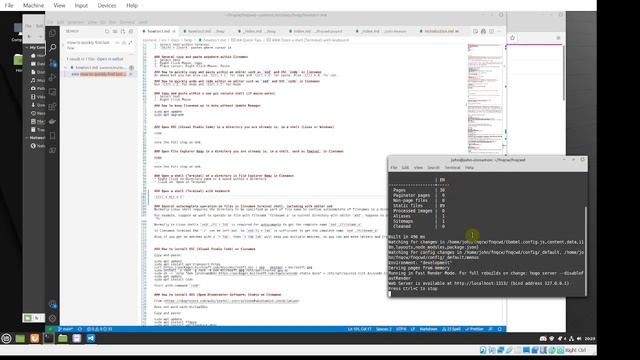The height and width of the screenshot is (360, 640).
Task: Click the Markdown language mode in status bar
Action: (428, 329)
